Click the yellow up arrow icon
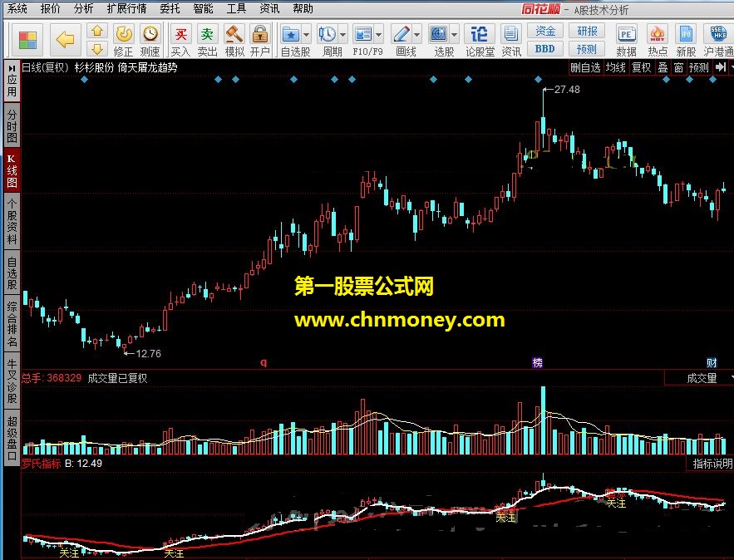734x560 pixels. point(97,32)
